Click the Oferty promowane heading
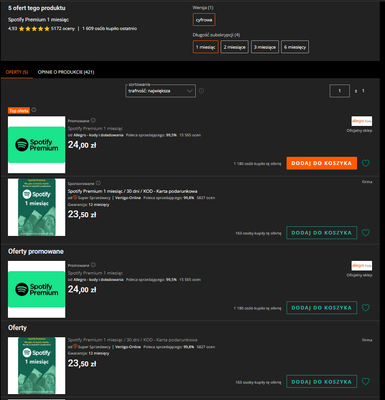The image size is (385, 400). click(x=36, y=251)
